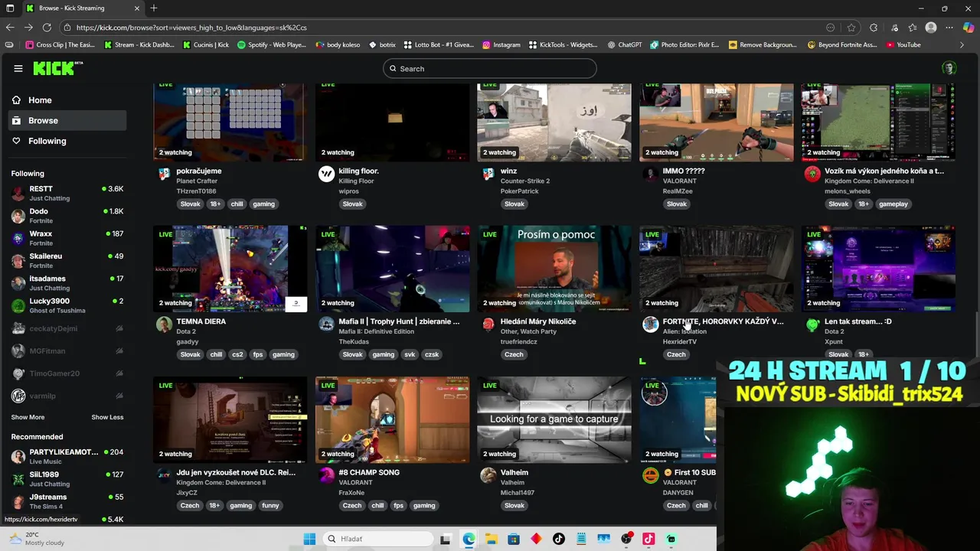
Task: Open Dodo channel in Following list
Action: [x=67, y=216]
